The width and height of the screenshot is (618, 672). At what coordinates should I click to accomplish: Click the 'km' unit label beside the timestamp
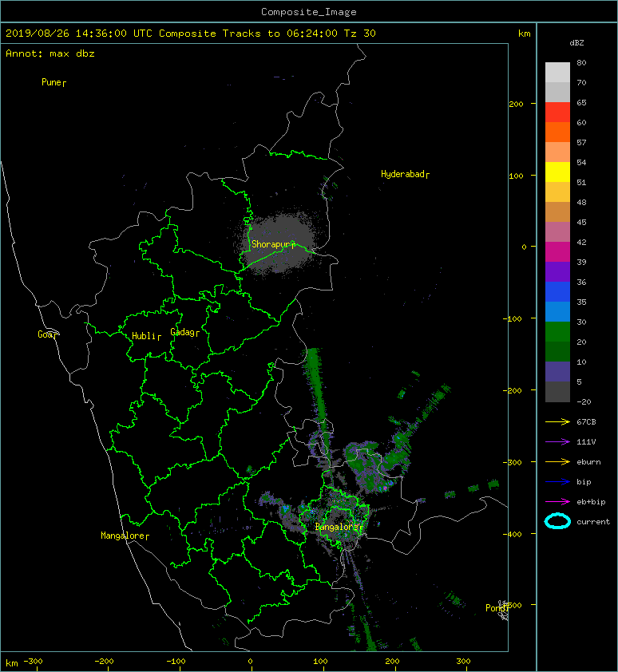point(525,34)
